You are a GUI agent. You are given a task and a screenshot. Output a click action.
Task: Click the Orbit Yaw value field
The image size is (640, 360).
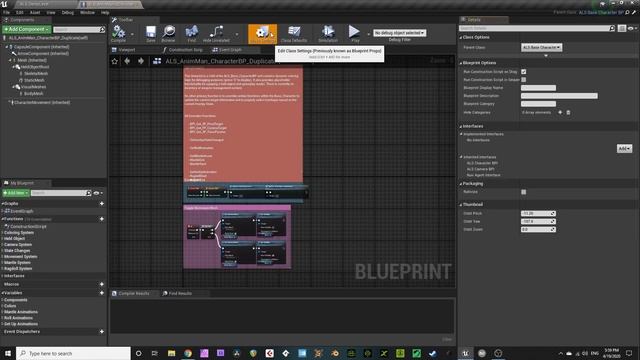click(538, 221)
